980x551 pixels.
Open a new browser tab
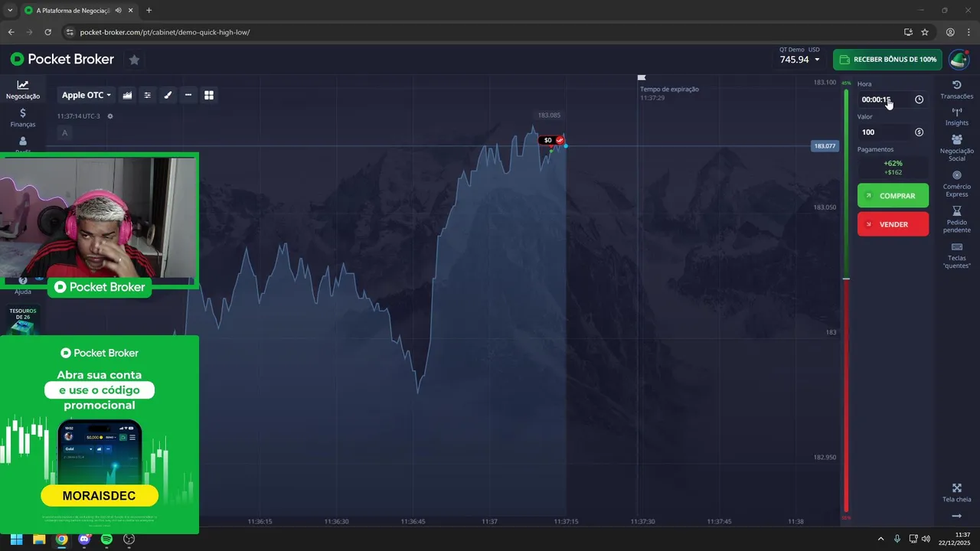[x=149, y=11]
